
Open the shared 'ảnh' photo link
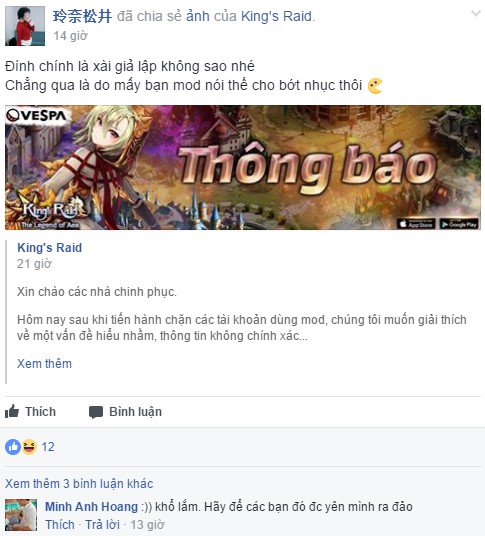click(198, 16)
